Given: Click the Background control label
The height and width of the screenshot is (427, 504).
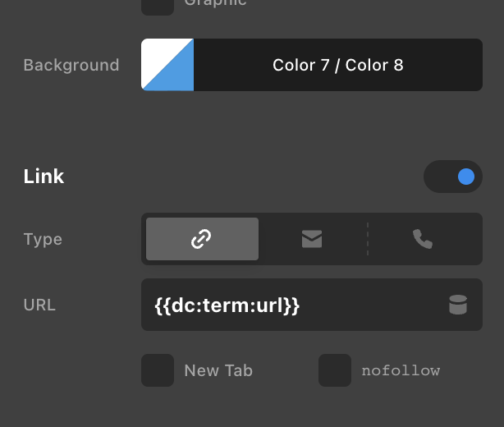Looking at the screenshot, I should pos(71,65).
